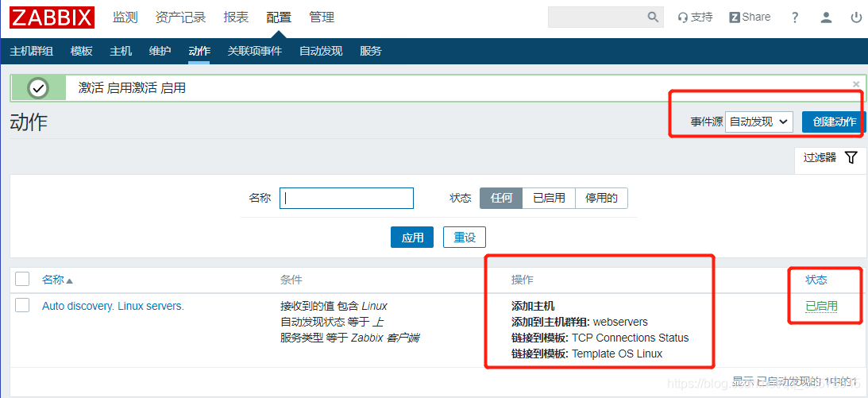Switch to the 主机群组 tab
Screen dimensions: 868x398
click(32, 52)
